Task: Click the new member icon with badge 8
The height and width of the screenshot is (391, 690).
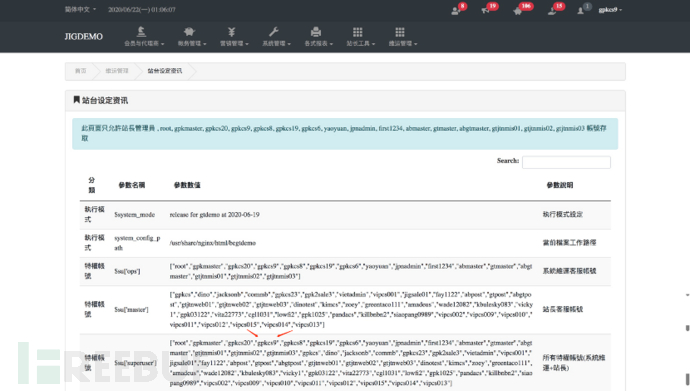Action: tap(455, 11)
